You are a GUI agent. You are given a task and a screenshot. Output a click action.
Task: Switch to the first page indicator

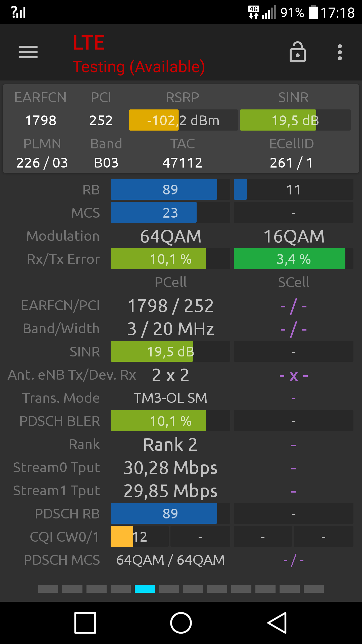pos(48,589)
